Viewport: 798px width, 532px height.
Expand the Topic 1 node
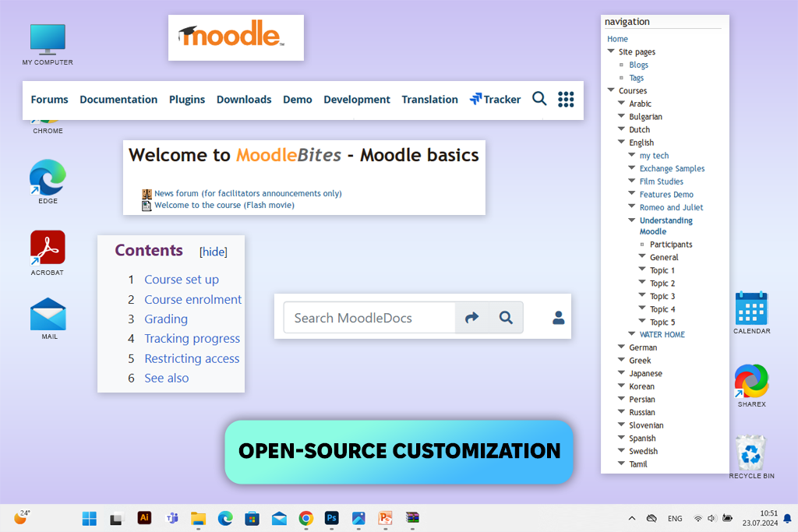[642, 270]
